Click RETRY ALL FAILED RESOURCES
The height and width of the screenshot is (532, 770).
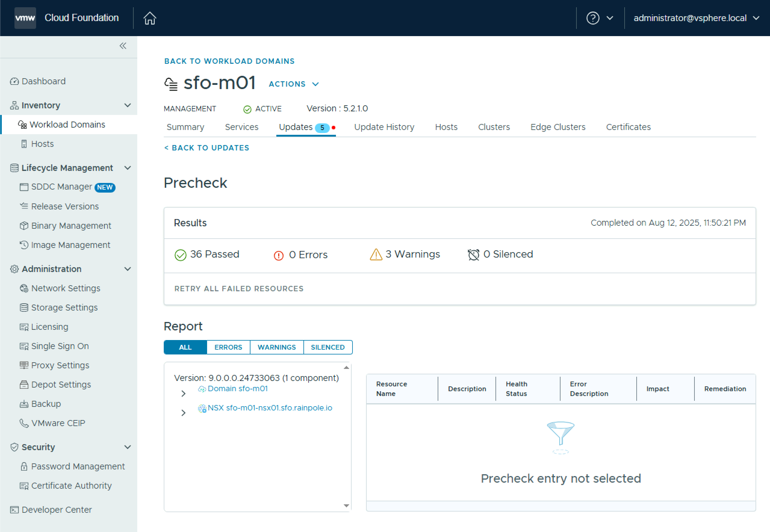[239, 289]
